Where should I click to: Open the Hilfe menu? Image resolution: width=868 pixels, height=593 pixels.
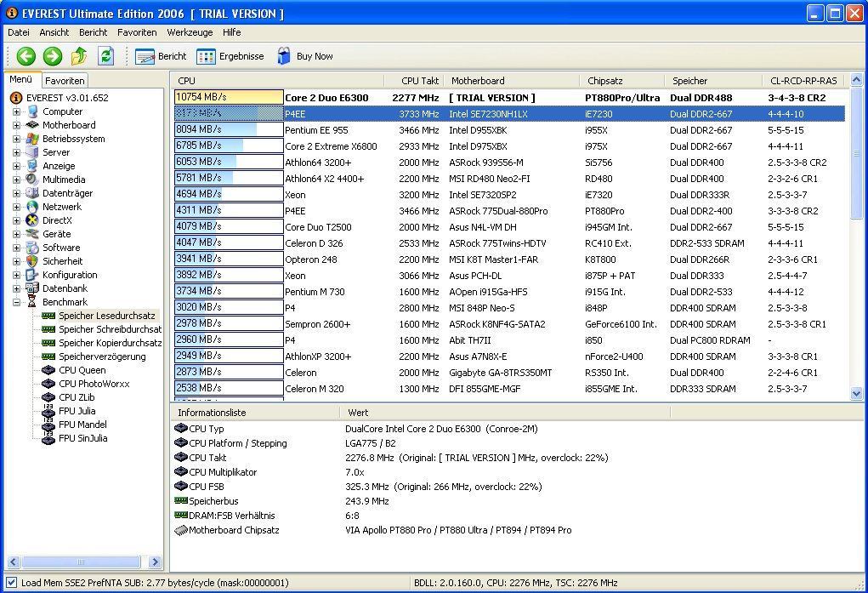point(231,32)
